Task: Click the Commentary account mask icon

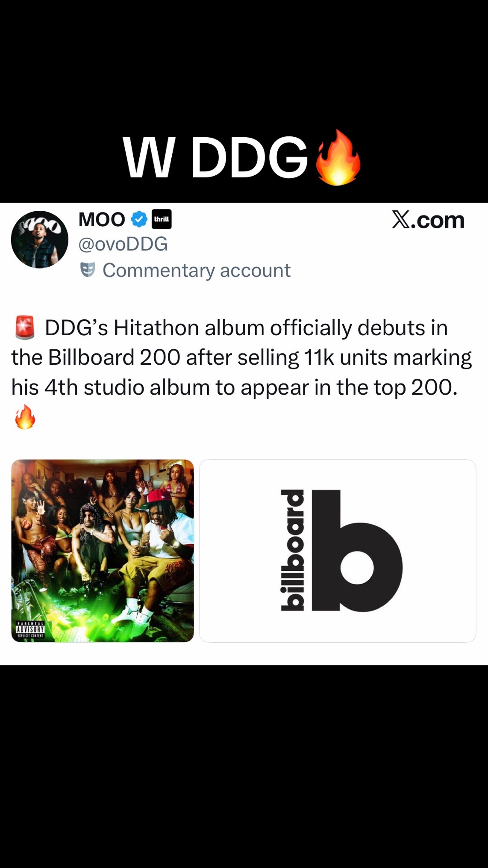Action: pos(88,270)
